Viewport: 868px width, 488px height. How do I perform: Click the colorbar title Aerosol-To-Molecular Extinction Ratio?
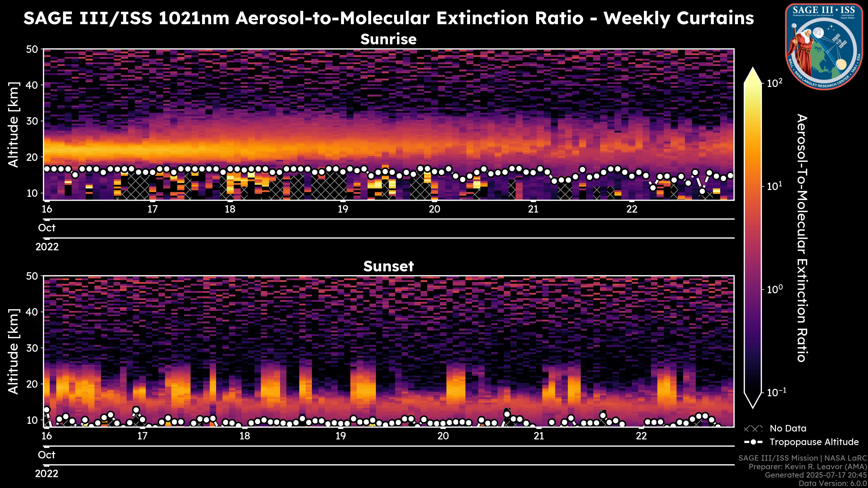click(803, 238)
